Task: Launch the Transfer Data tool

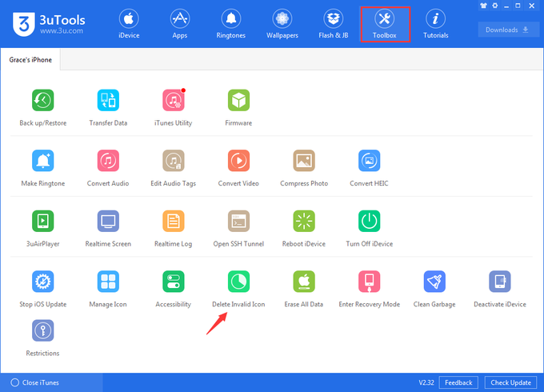Action: 108,100
